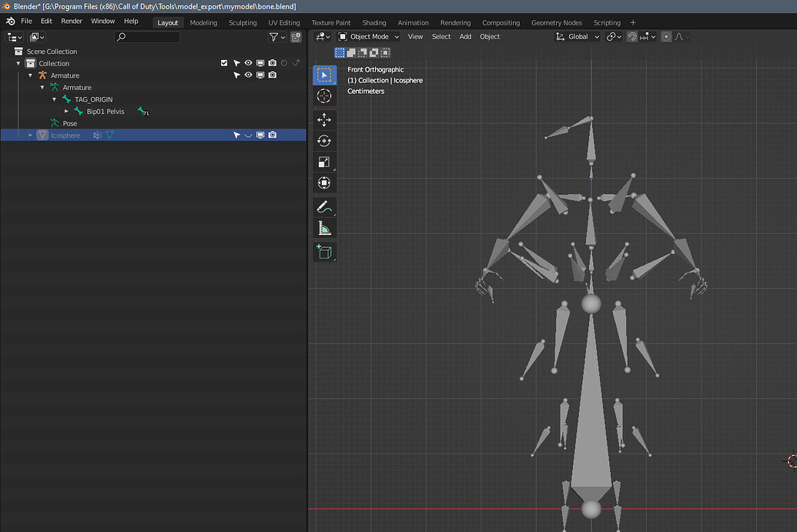Click Icosphere modifiers icon in outliner
797x532 pixels.
click(x=98, y=136)
